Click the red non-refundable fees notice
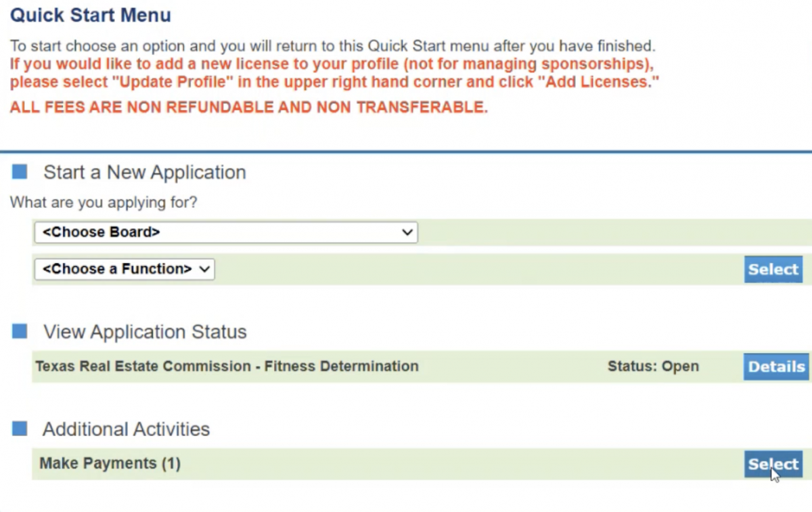Image resolution: width=812 pixels, height=512 pixels. pos(248,108)
